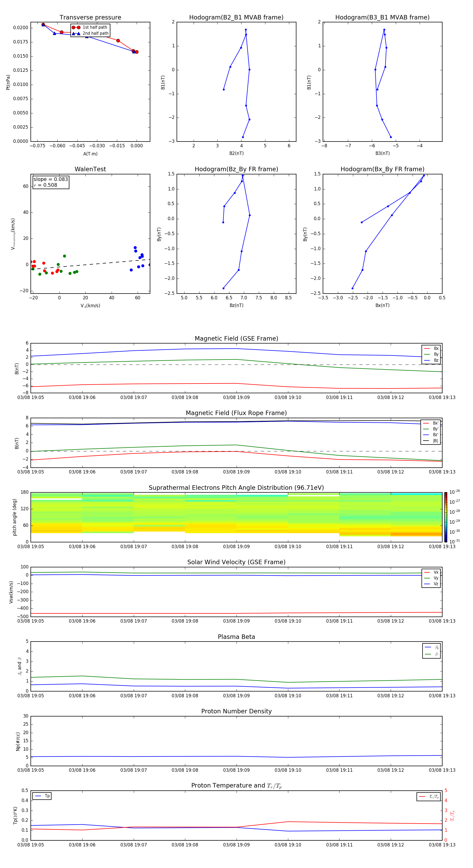Screen dimensions: 473x868
Task: Select the |B| entry in the Flux Rope legend
Action: click(431, 441)
